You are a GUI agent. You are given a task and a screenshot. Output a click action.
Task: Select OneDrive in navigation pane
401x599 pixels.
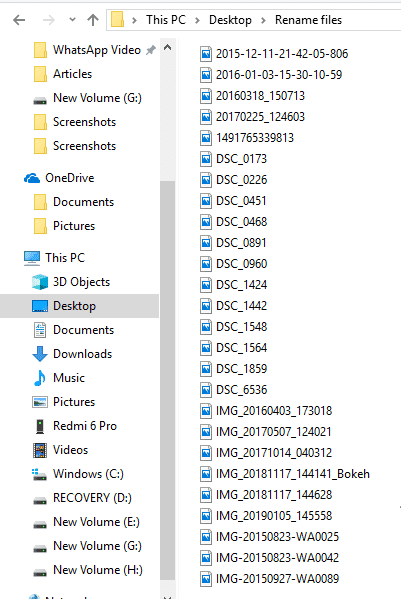[x=70, y=178]
